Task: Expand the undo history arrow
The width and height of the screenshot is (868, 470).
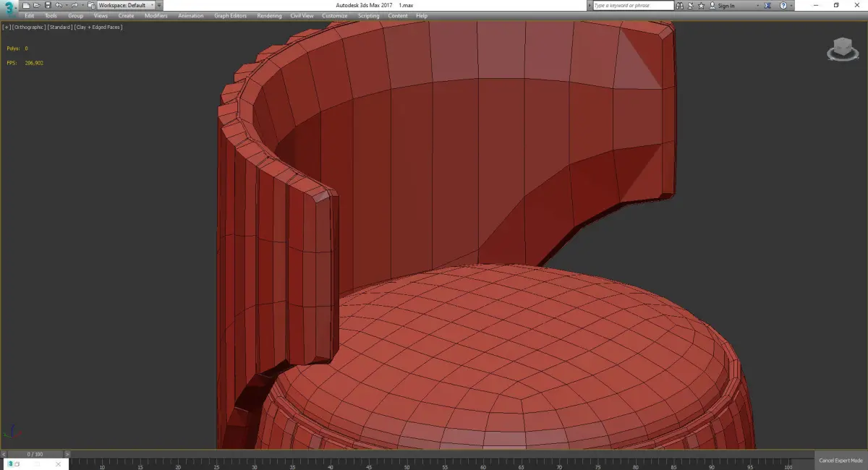Action: pos(67,5)
